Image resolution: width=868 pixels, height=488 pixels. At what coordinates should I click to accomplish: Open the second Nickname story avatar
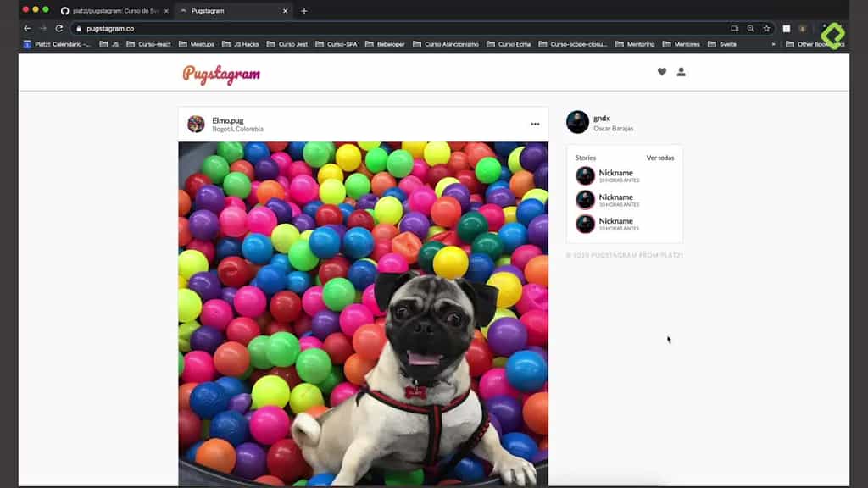pos(585,200)
